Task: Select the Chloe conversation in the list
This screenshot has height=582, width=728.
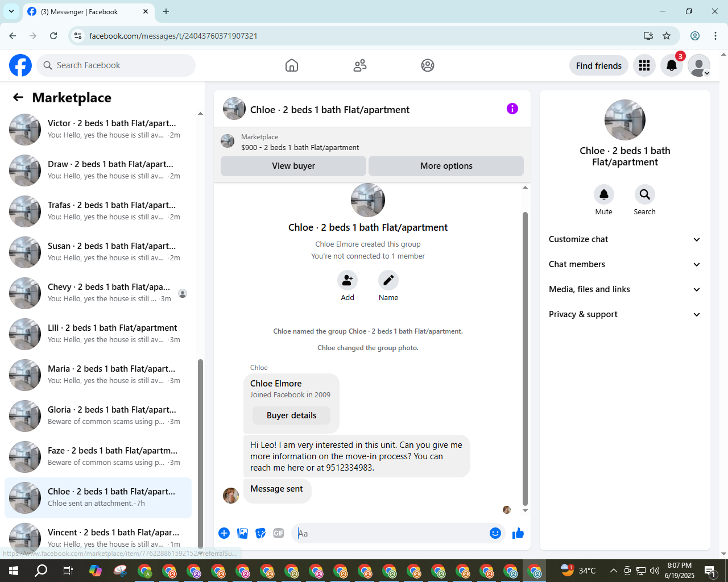Action: point(98,497)
